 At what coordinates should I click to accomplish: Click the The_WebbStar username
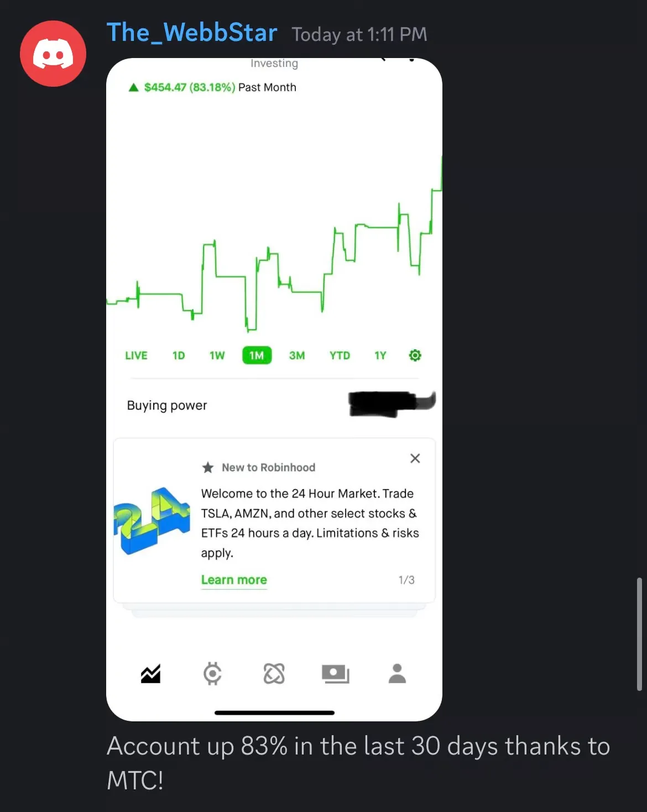point(191,33)
